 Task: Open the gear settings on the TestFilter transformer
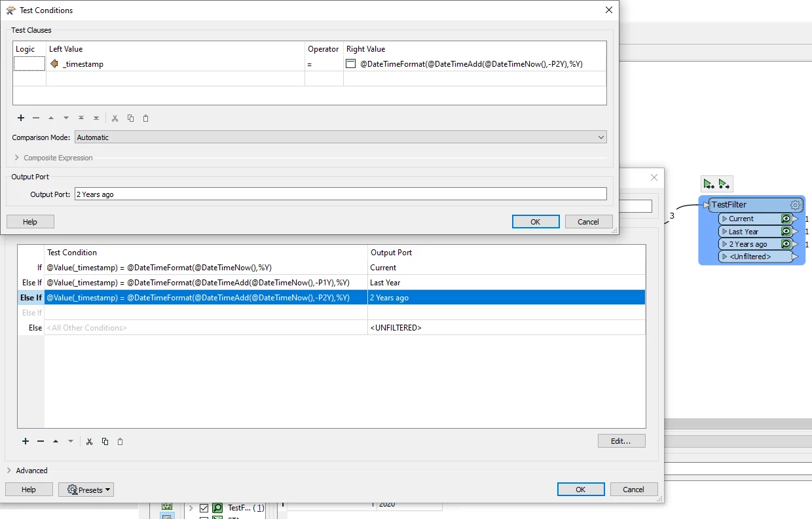point(796,205)
